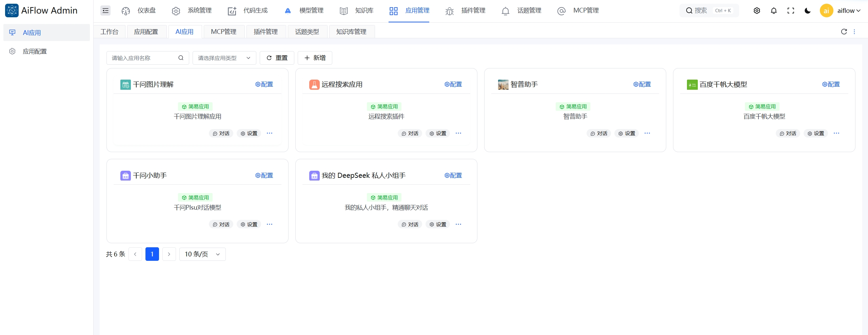Open the 仪表盘 dashboard icon
868x335 pixels.
pyautogui.click(x=125, y=11)
